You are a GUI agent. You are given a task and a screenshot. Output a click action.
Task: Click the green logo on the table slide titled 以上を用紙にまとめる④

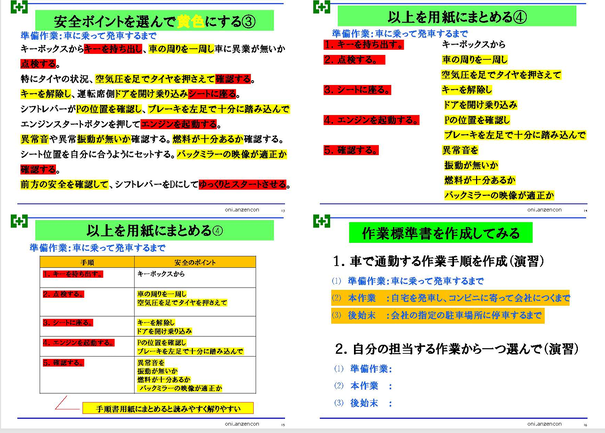(19, 221)
